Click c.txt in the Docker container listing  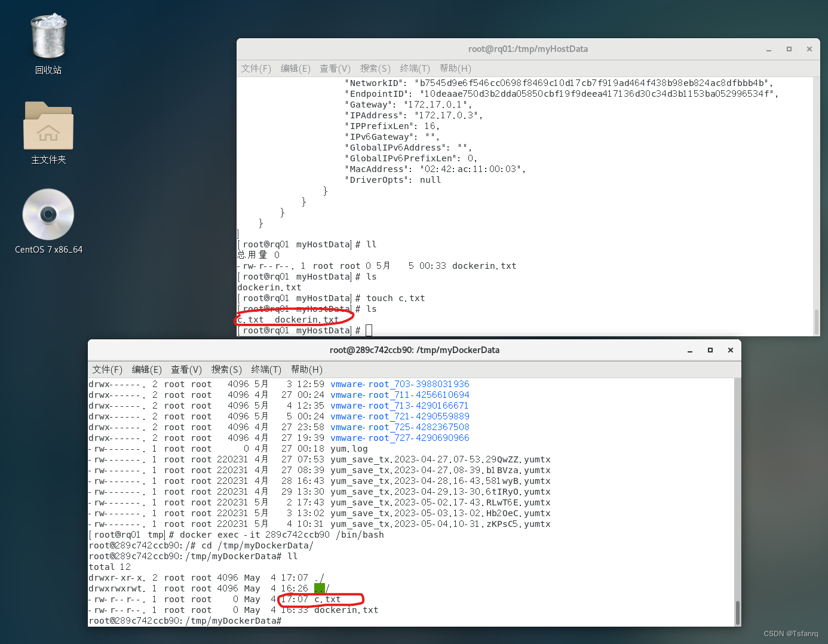point(327,599)
